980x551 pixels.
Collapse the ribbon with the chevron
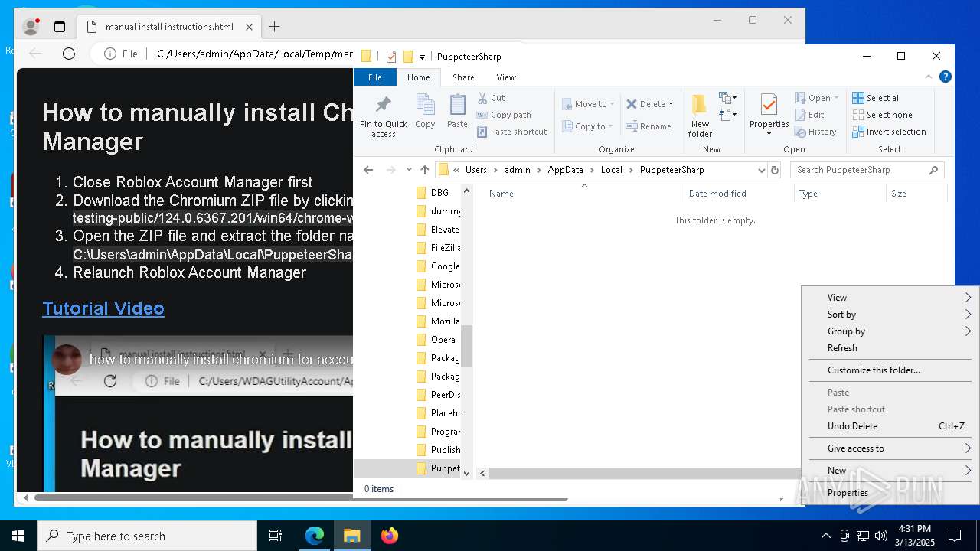tap(929, 77)
